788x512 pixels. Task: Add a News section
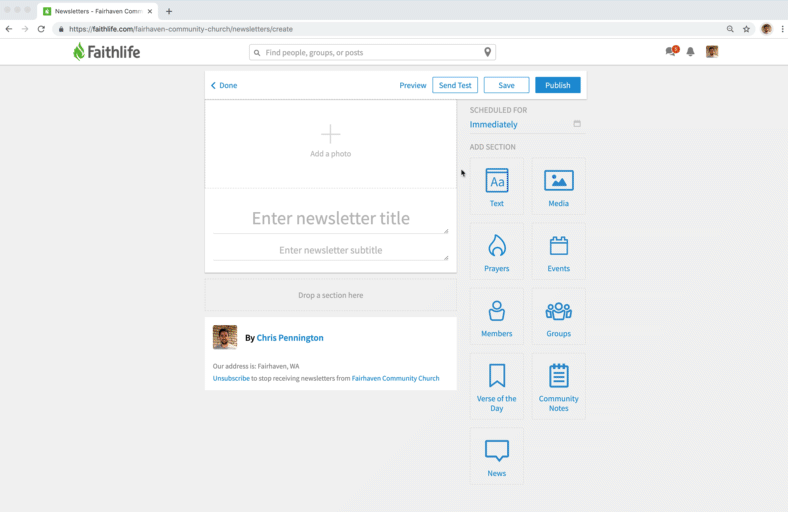497,457
